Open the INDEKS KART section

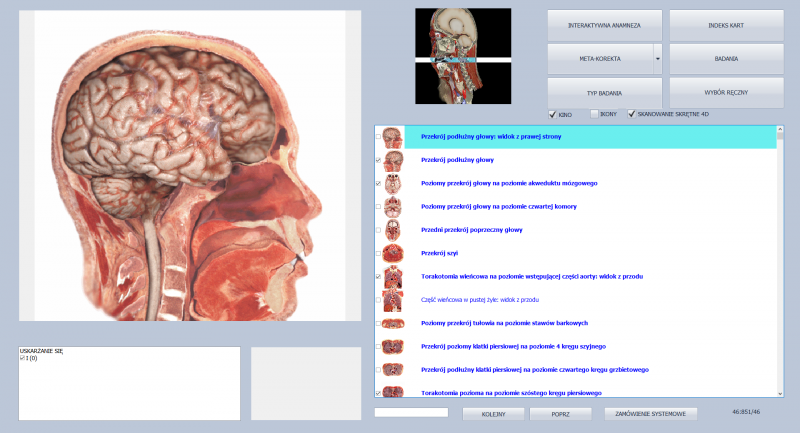point(726,25)
